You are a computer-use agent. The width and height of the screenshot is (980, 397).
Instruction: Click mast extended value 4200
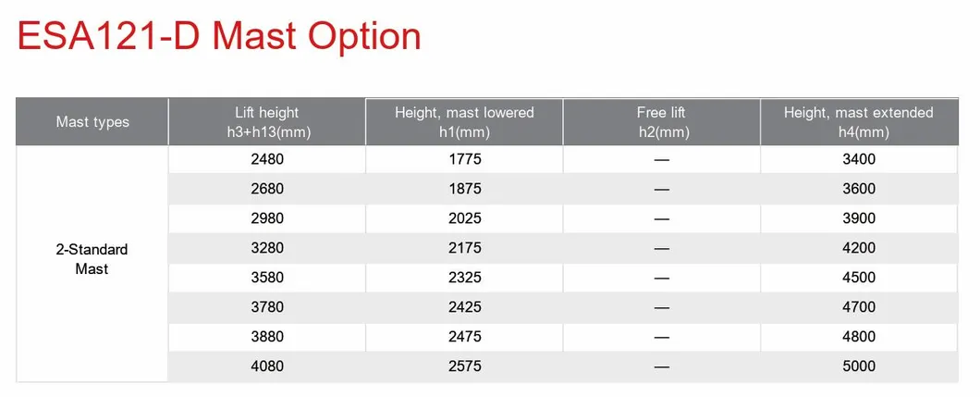click(x=858, y=248)
